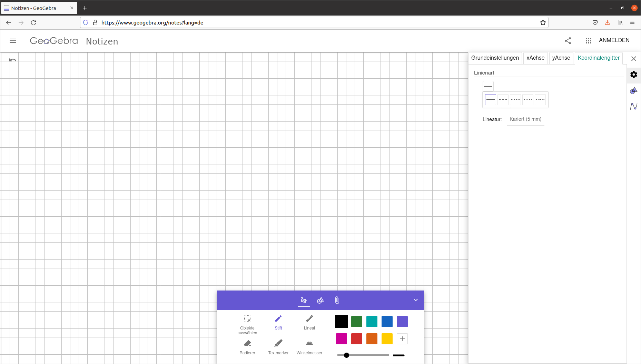Switch to the Grundeinstellungen tab
Screen dimensions: 641x364
[x=495, y=58]
